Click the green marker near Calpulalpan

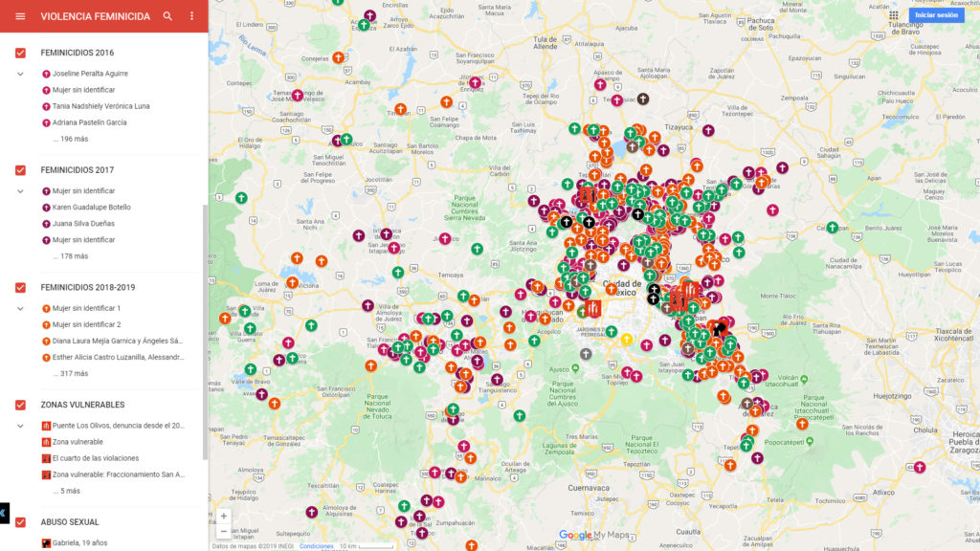tap(833, 228)
